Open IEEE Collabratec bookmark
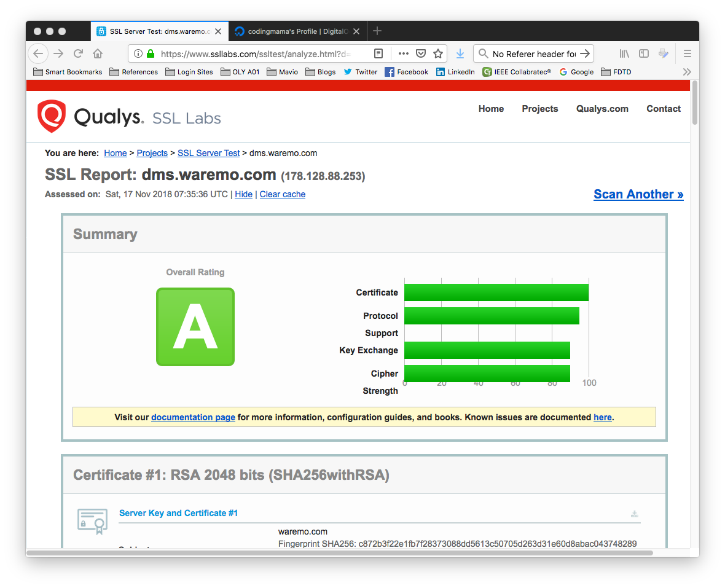The image size is (725, 588). click(x=517, y=72)
